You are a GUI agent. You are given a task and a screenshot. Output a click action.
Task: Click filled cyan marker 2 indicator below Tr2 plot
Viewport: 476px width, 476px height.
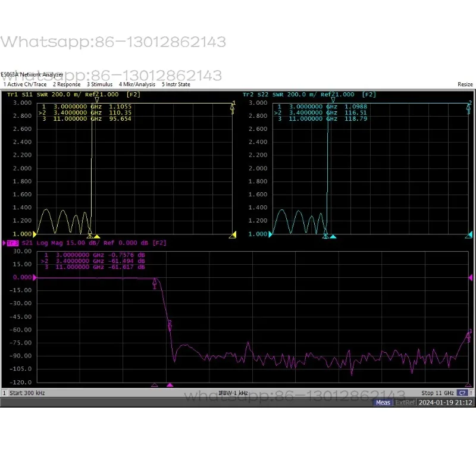pos(333,236)
